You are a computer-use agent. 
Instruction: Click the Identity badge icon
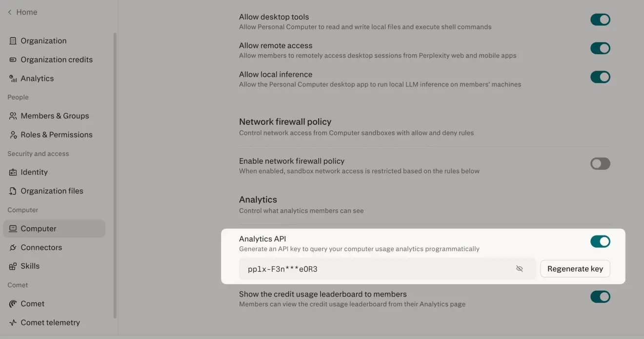tap(13, 172)
